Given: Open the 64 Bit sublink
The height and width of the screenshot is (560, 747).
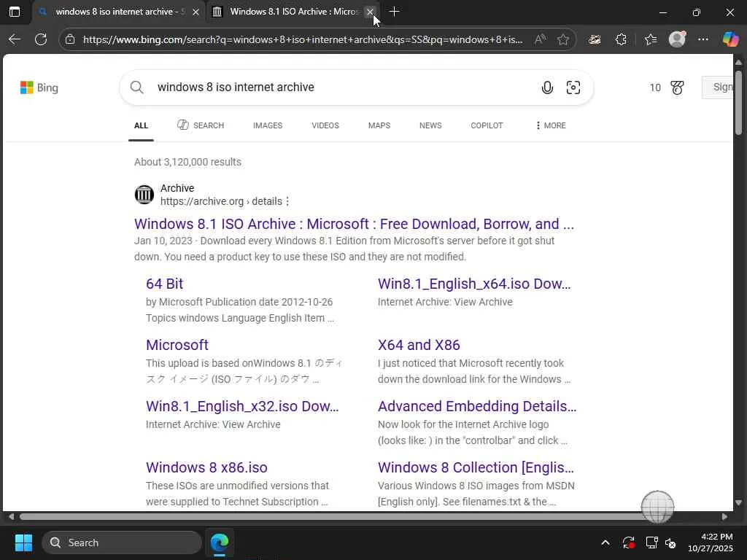Looking at the screenshot, I should pos(164,284).
